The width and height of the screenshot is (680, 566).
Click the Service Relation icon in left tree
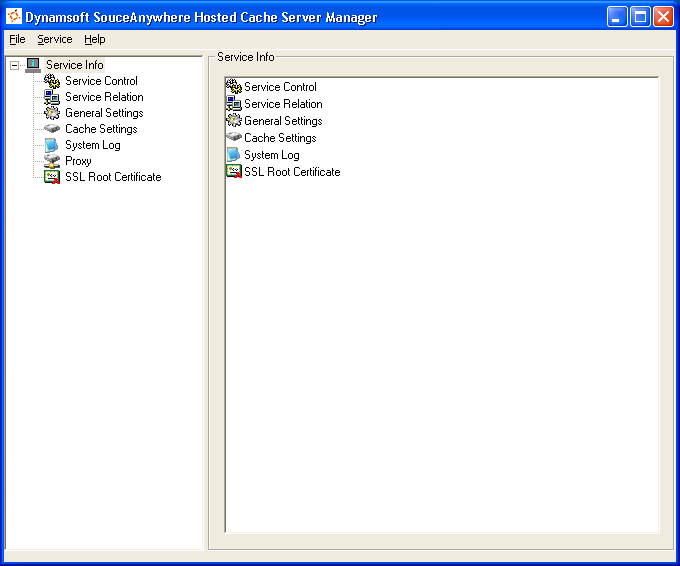52,97
